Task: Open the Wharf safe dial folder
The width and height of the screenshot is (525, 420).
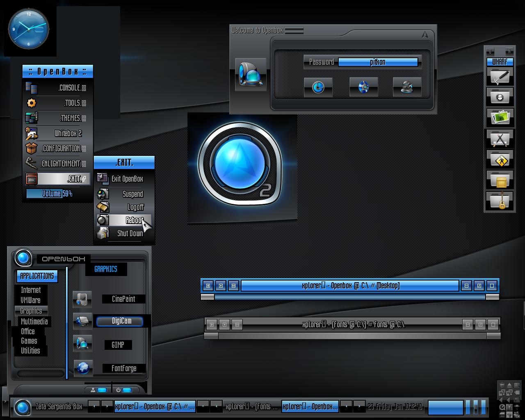Action: 500,97
